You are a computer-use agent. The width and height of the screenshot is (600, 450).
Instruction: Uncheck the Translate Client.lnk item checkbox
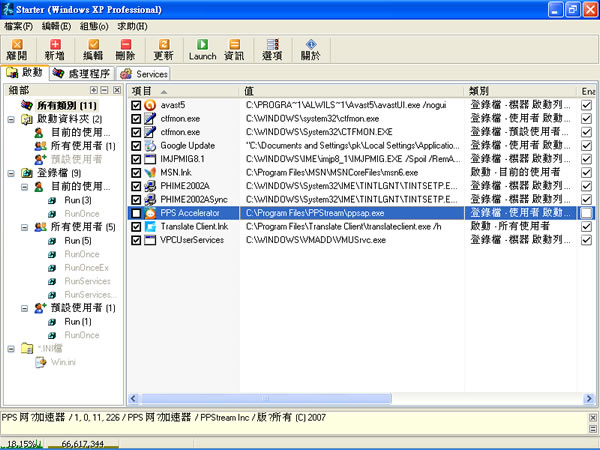(x=136, y=227)
